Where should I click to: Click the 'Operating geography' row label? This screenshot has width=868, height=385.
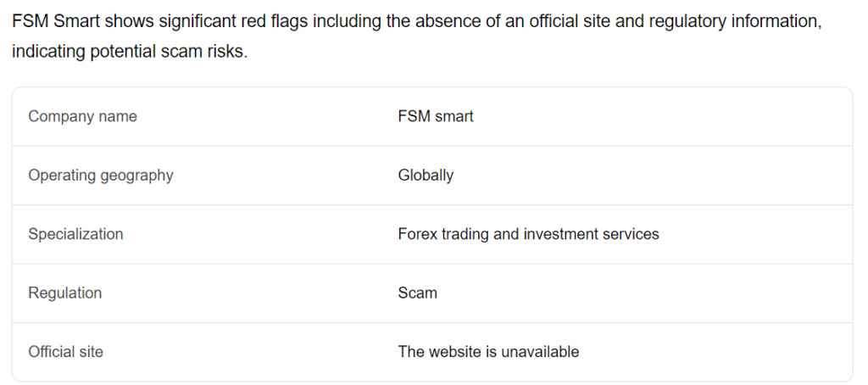pyautogui.click(x=101, y=176)
